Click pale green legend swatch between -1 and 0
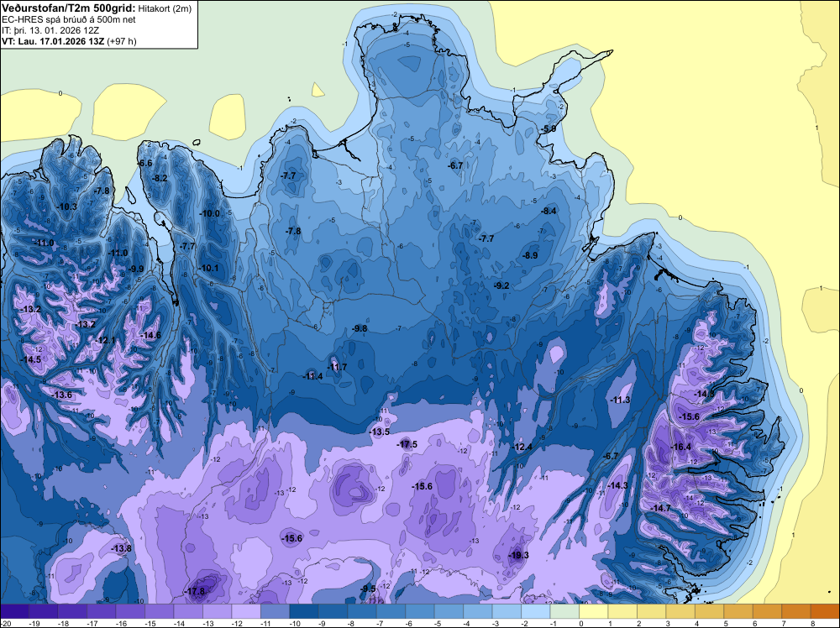 [564, 611]
